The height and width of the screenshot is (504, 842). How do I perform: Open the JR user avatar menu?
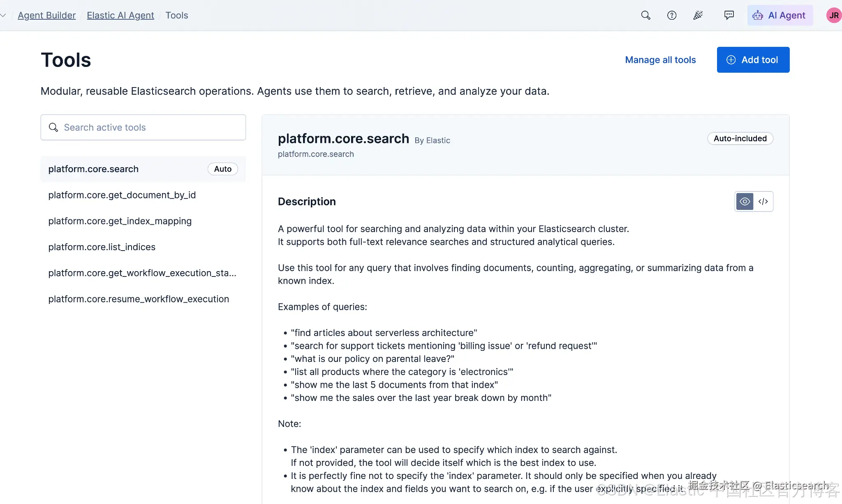[834, 16]
